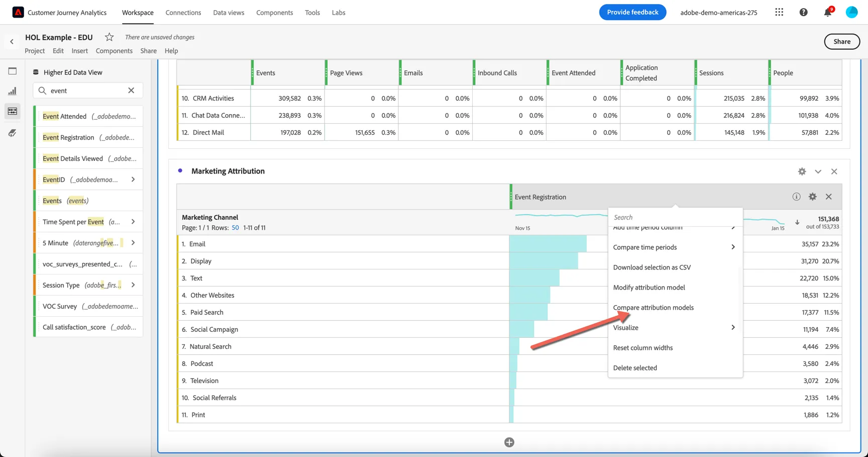
Task: Open Event Registration column settings gear
Action: click(x=812, y=197)
